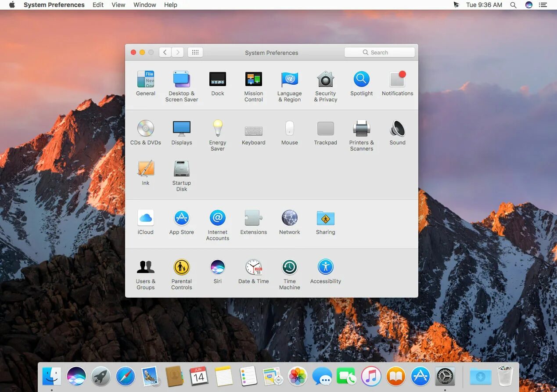Open the Apple menu
The image size is (557, 392).
point(12,5)
